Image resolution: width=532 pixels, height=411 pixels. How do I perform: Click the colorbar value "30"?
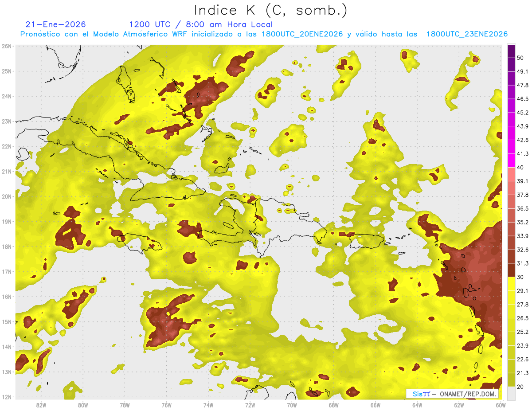point(521,277)
